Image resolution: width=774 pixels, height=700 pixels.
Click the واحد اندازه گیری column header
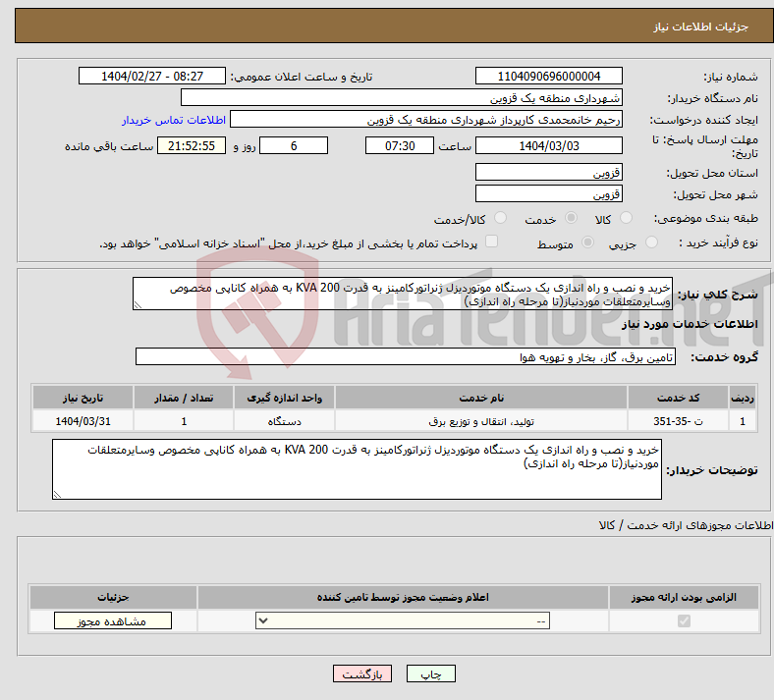[284, 398]
